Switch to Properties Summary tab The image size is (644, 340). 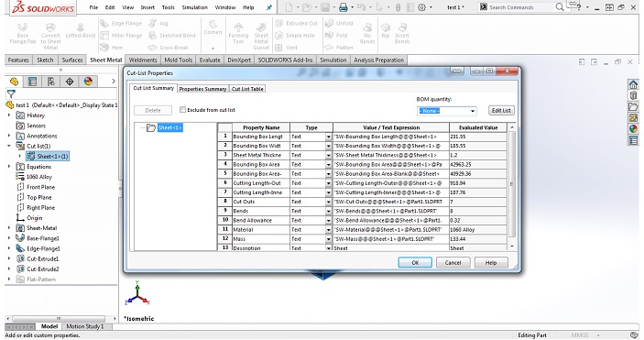point(202,89)
